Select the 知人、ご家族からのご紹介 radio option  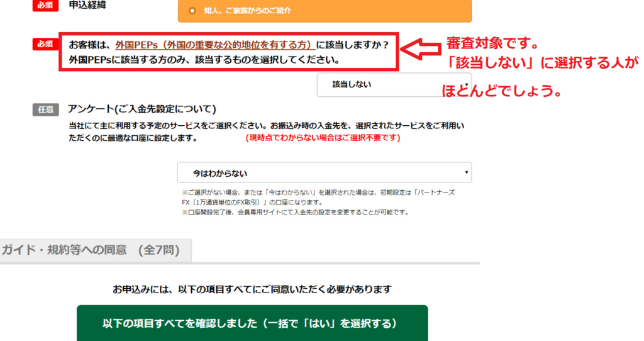[x=325, y=11]
